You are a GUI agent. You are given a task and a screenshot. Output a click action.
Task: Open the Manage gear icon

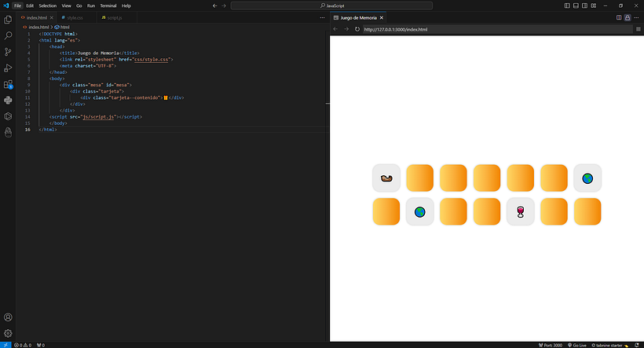[x=8, y=333]
